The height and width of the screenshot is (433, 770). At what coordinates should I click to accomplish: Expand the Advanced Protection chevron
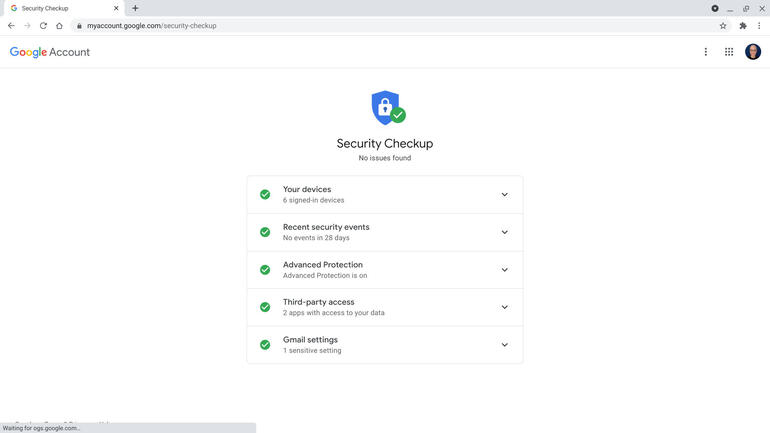coord(504,270)
